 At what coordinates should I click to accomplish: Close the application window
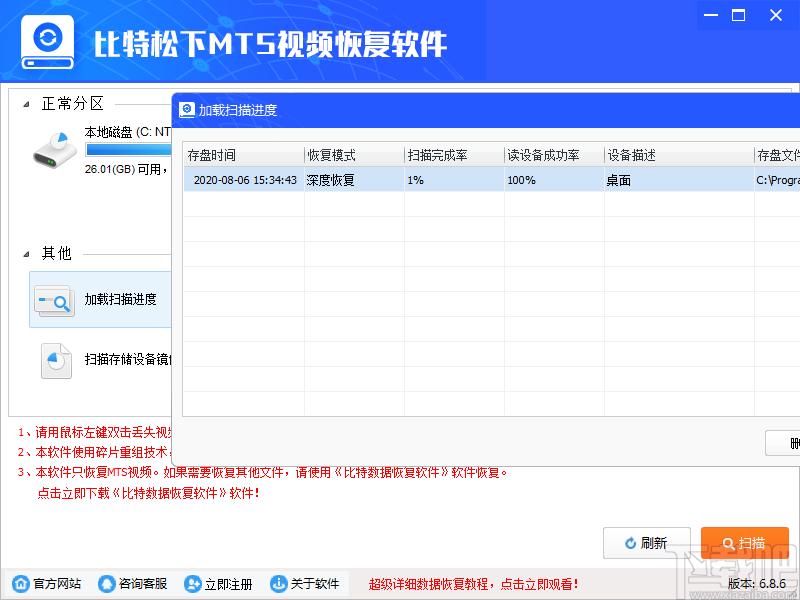pos(776,15)
